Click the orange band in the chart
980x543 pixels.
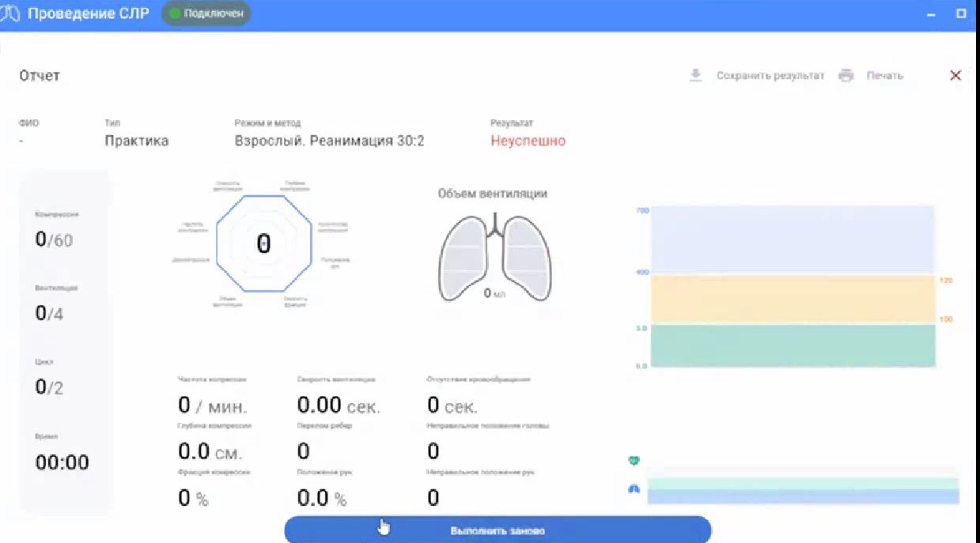(x=792, y=299)
